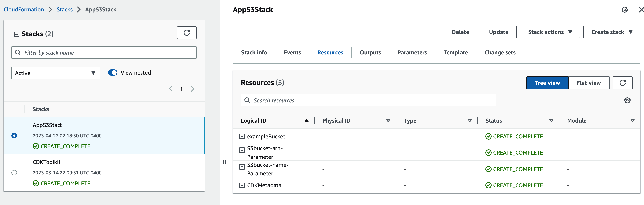Viewport: 644px width, 205px height.
Task: Close the AppS3Stack detail panel
Action: pos(641,10)
